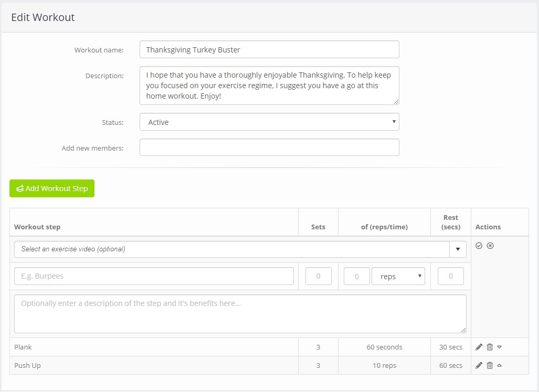Click the Add Workout Step button
The height and width of the screenshot is (392, 539).
point(52,188)
